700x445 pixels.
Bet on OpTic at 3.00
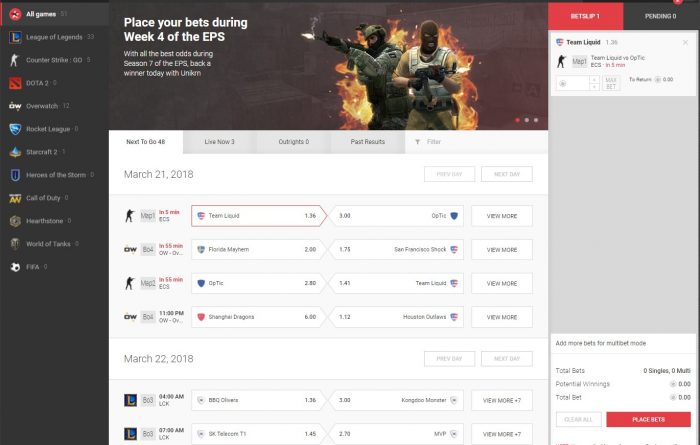[x=396, y=216]
